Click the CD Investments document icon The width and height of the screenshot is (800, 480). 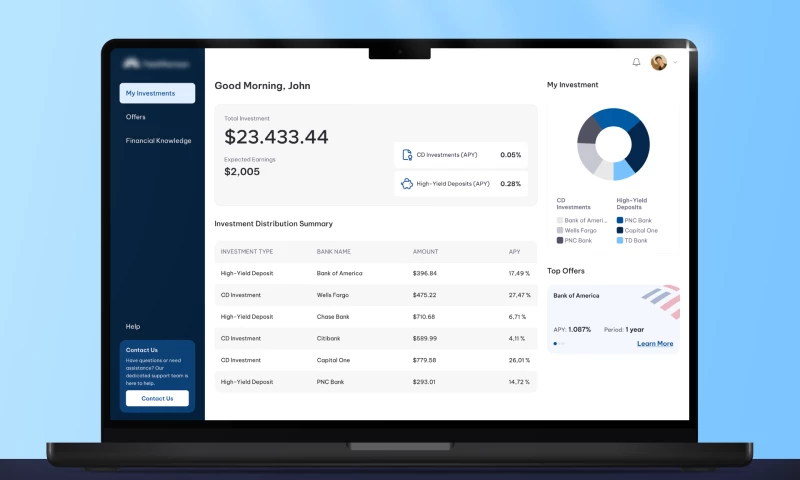(407, 155)
